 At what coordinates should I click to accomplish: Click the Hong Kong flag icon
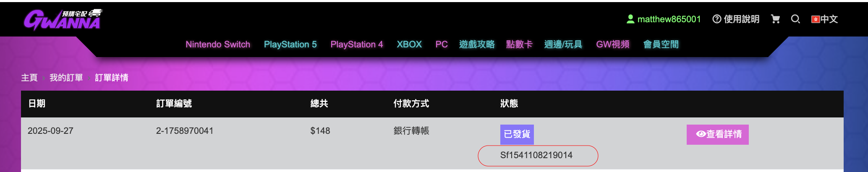[816, 19]
